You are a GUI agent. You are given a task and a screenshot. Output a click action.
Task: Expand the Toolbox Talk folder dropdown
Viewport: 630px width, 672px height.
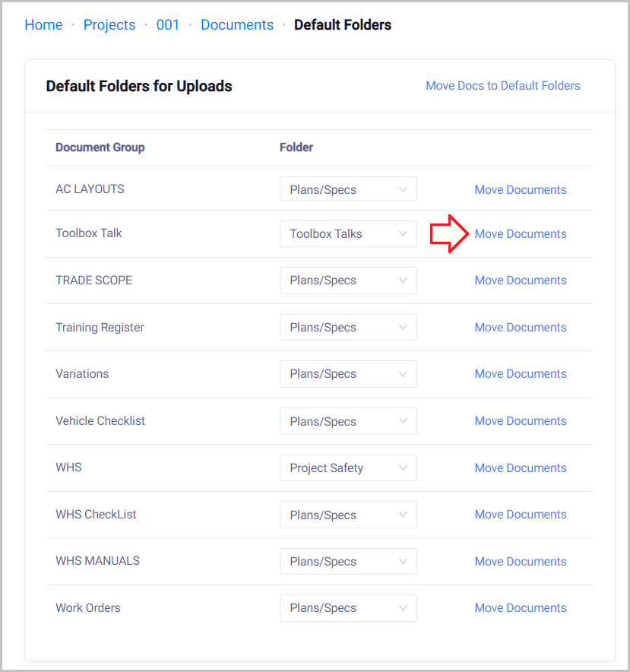click(348, 233)
